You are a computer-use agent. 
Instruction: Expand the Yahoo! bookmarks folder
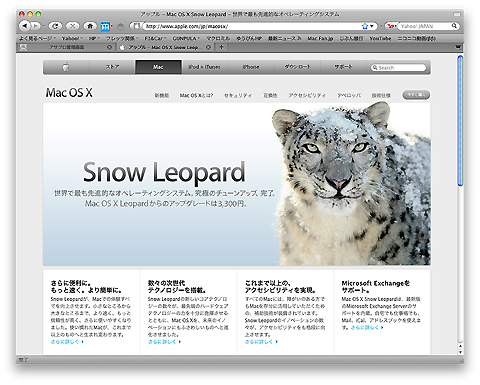72,38
